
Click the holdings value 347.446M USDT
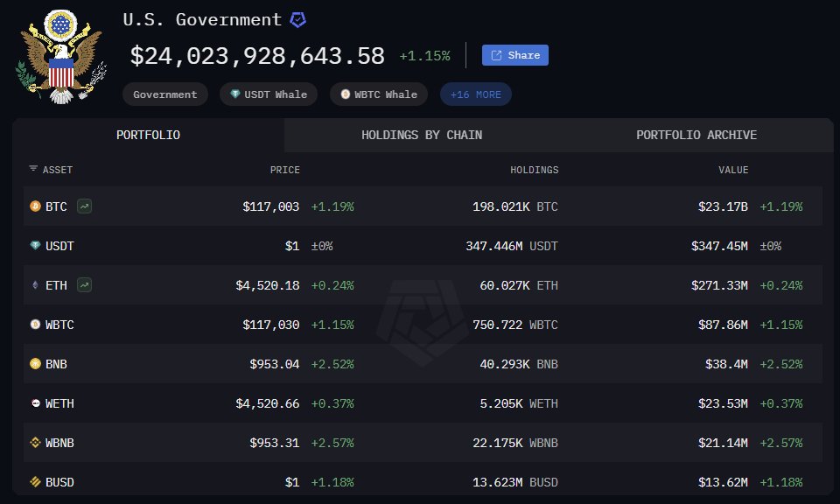(x=512, y=247)
